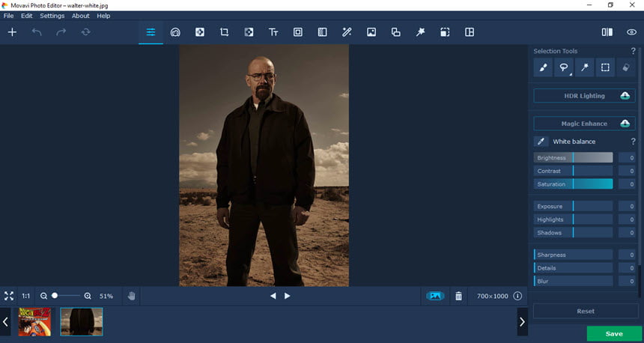Open the Effects swirl tool
This screenshot has width=644, height=343.
coord(175,32)
